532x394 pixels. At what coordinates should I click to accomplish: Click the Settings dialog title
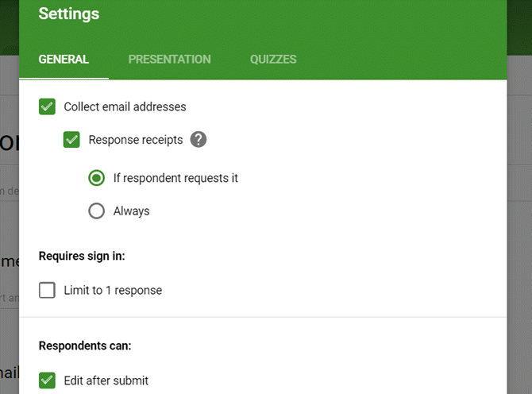click(x=69, y=14)
